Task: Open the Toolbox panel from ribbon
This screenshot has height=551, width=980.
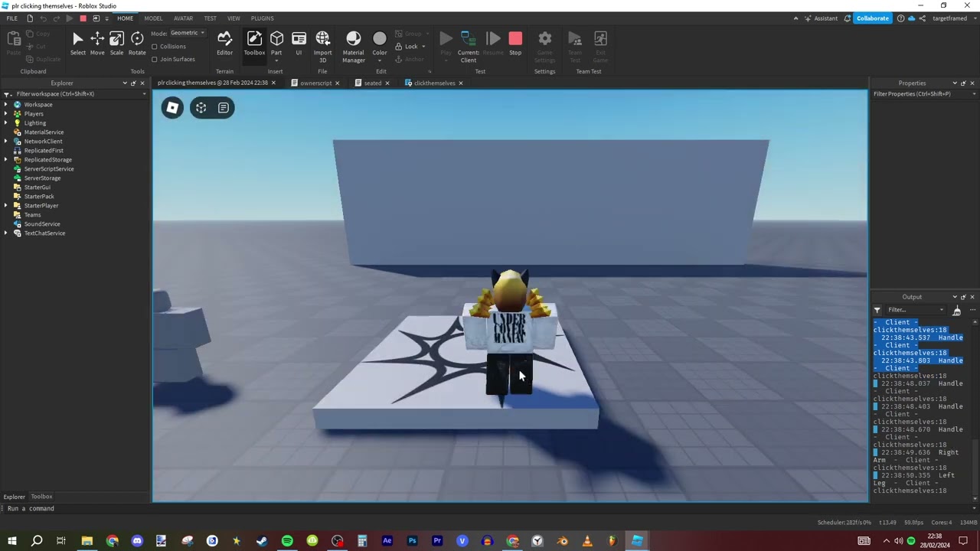Action: pyautogui.click(x=254, y=44)
